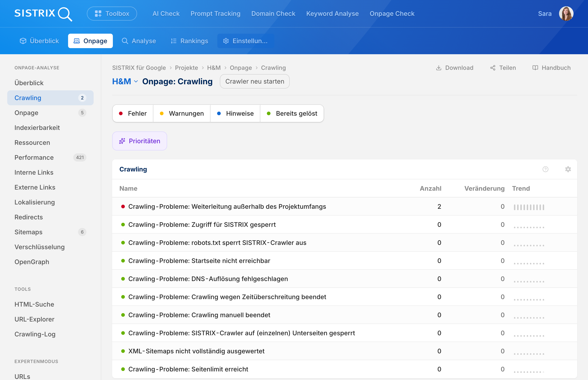Open row Seitenlimit erreicht
The image size is (588, 380).
(344, 369)
